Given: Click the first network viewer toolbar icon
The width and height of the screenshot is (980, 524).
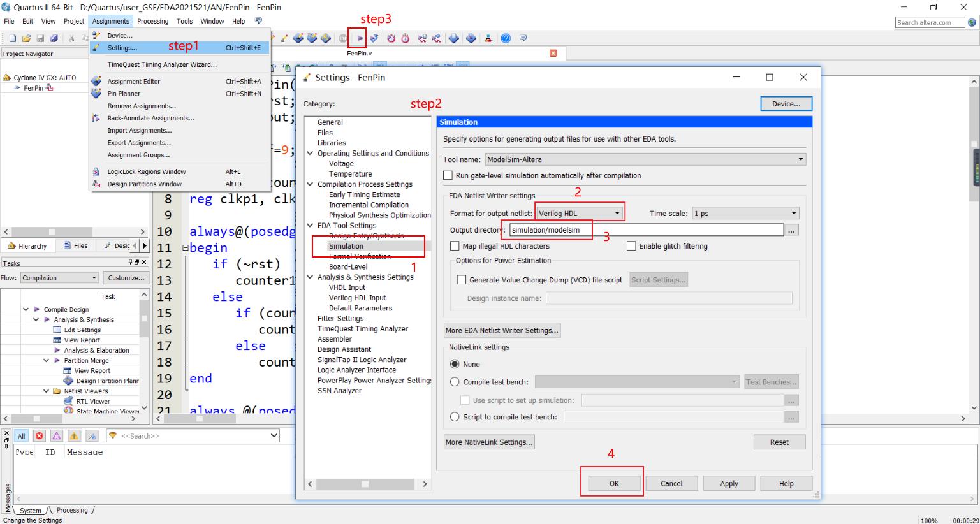Looking at the screenshot, I should (x=422, y=38).
